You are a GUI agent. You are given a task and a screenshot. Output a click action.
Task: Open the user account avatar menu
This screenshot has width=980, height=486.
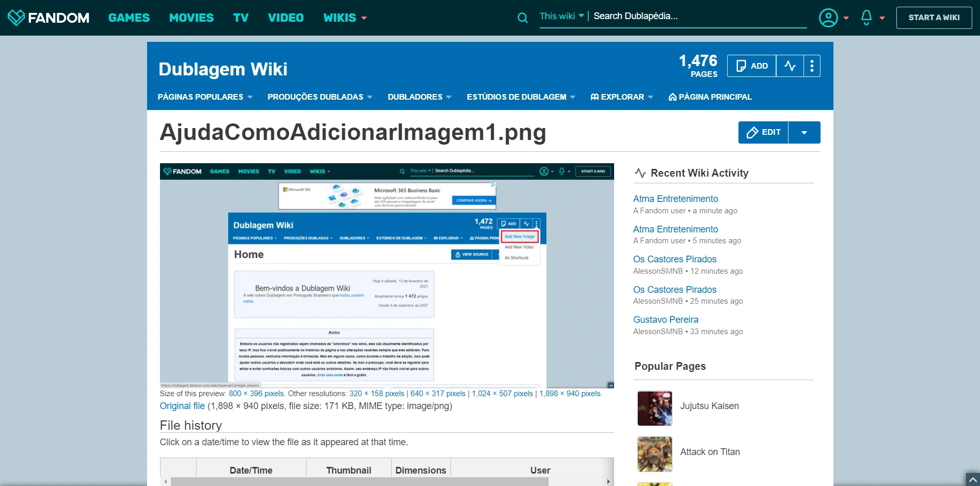tap(828, 18)
